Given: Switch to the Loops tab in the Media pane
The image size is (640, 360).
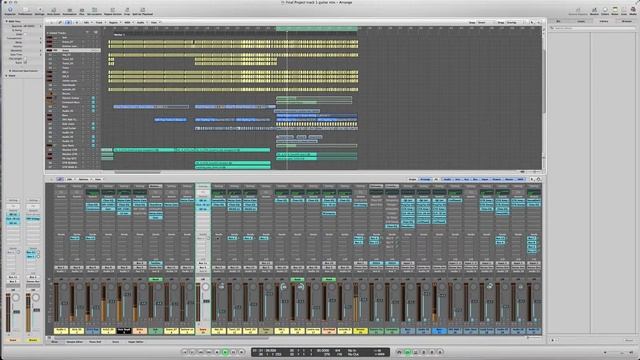Looking at the screenshot, I should click(x=581, y=21).
